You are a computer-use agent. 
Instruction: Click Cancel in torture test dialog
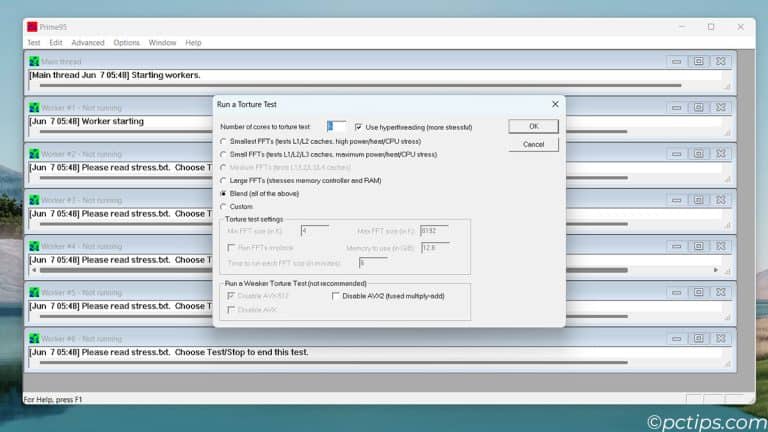(533, 144)
